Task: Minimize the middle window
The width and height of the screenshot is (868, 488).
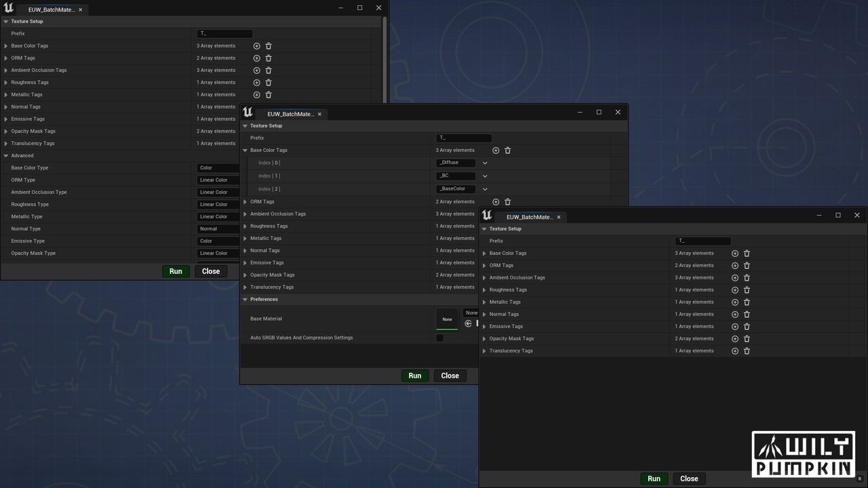Action: click(x=580, y=112)
